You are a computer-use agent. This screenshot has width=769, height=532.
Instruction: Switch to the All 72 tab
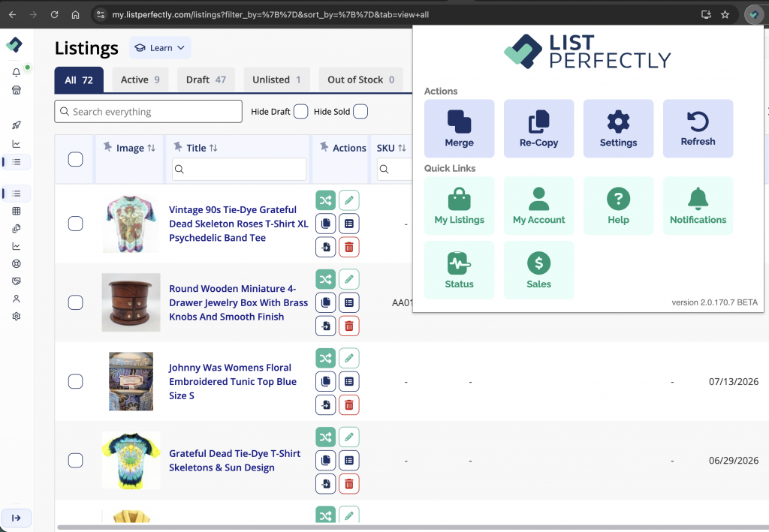pos(79,80)
